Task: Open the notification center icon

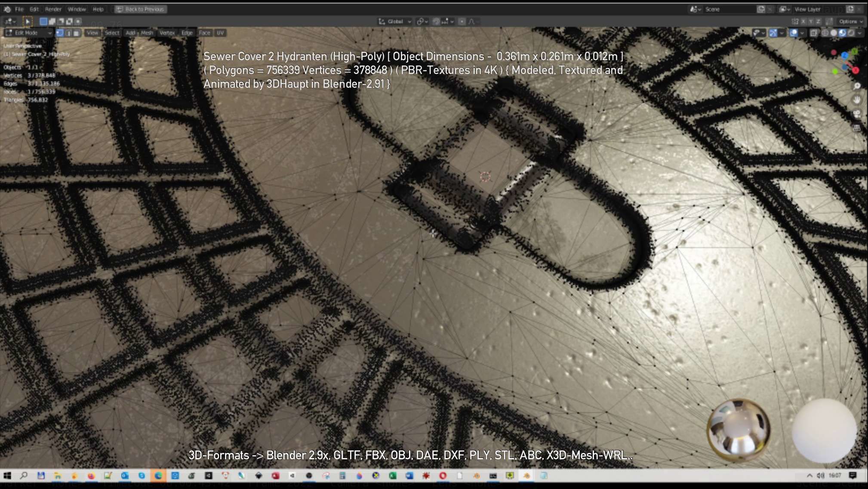Action: 853,475
